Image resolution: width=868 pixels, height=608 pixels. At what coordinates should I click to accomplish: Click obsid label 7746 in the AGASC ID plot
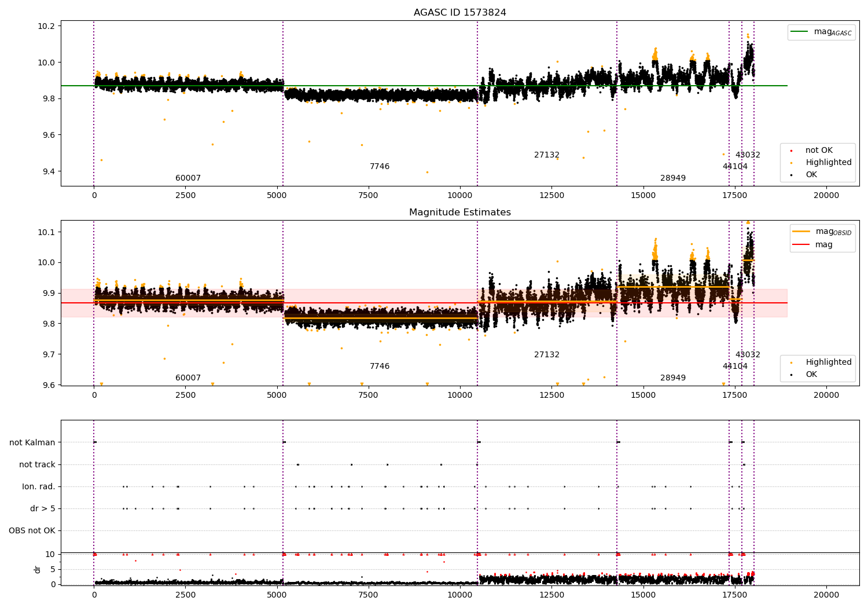(x=380, y=167)
